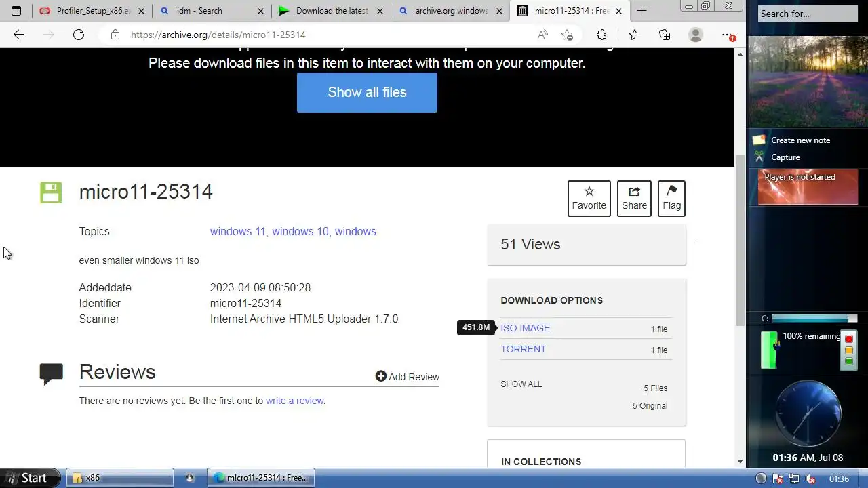868x488 pixels.
Task: Open the Settings and more menu
Action: (728, 35)
